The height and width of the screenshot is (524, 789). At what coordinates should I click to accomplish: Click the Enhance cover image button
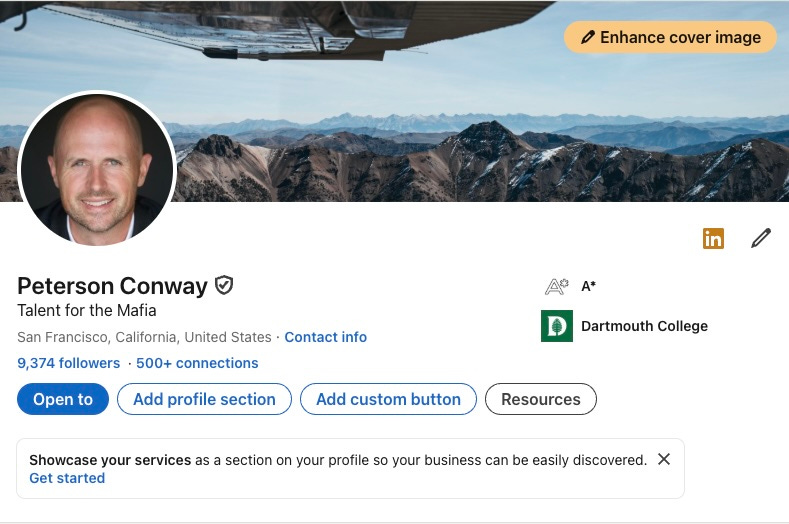[x=670, y=37]
